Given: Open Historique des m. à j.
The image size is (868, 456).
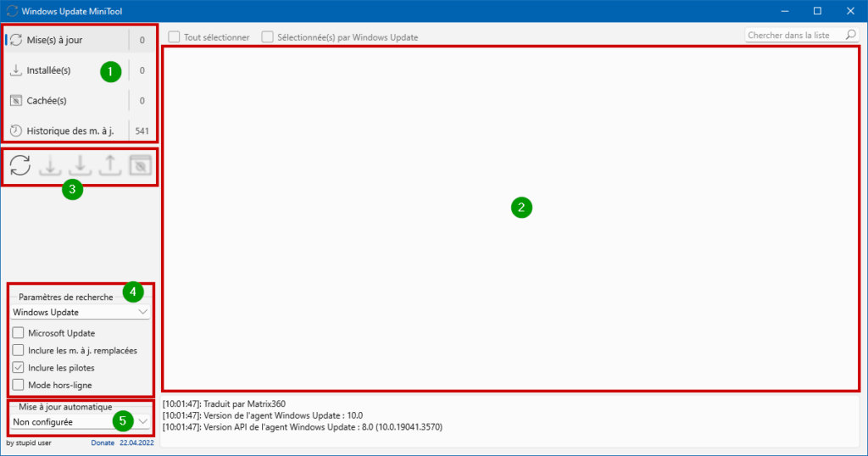Looking at the screenshot, I should [x=81, y=131].
